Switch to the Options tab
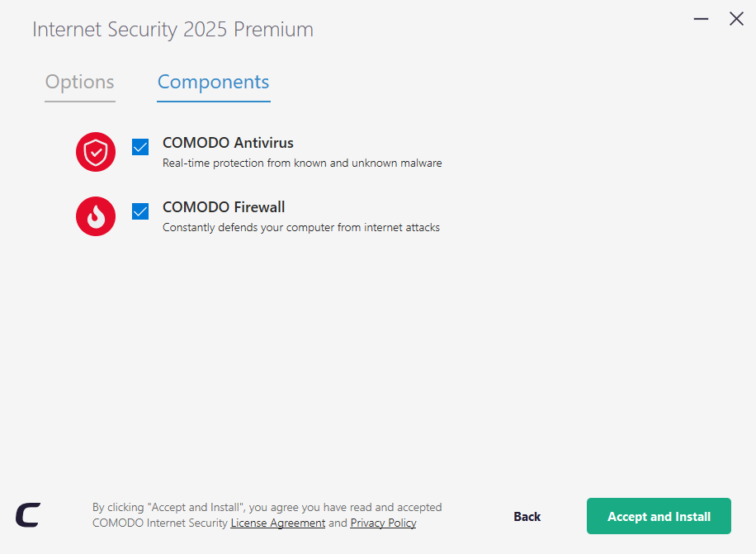 (79, 83)
